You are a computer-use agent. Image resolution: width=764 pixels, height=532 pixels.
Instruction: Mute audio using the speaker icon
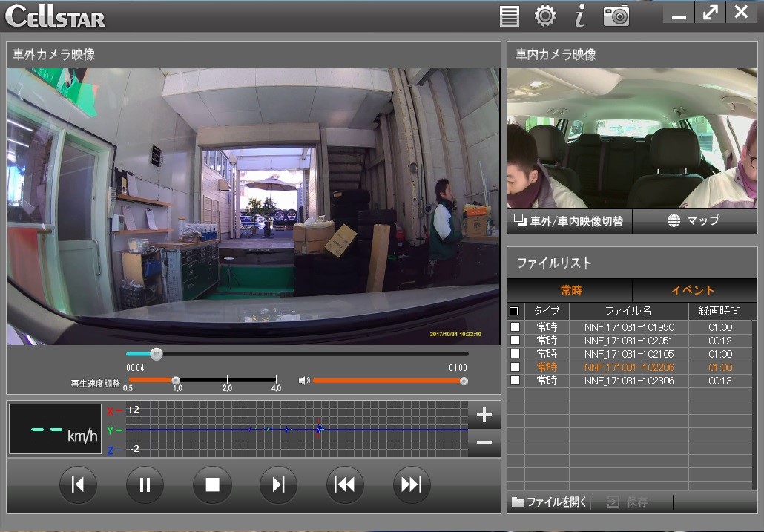(x=303, y=381)
